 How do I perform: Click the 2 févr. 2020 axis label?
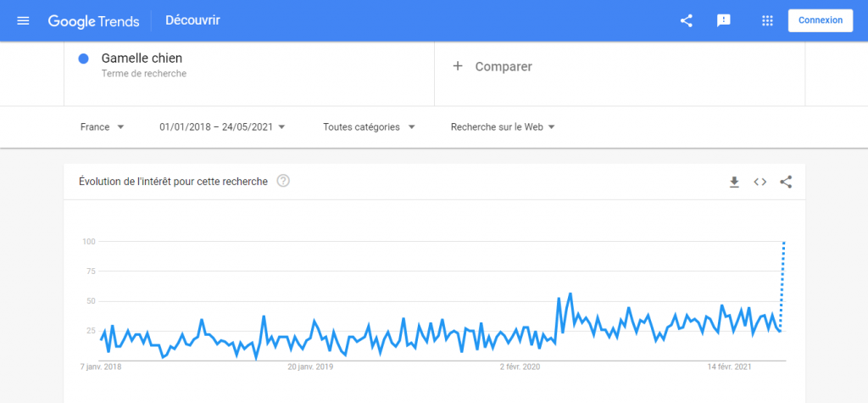pos(519,367)
